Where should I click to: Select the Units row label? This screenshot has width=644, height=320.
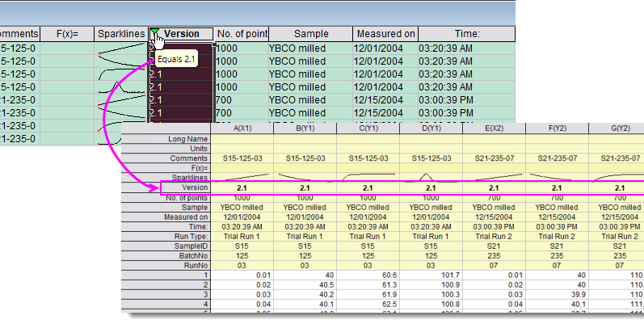coord(166,149)
